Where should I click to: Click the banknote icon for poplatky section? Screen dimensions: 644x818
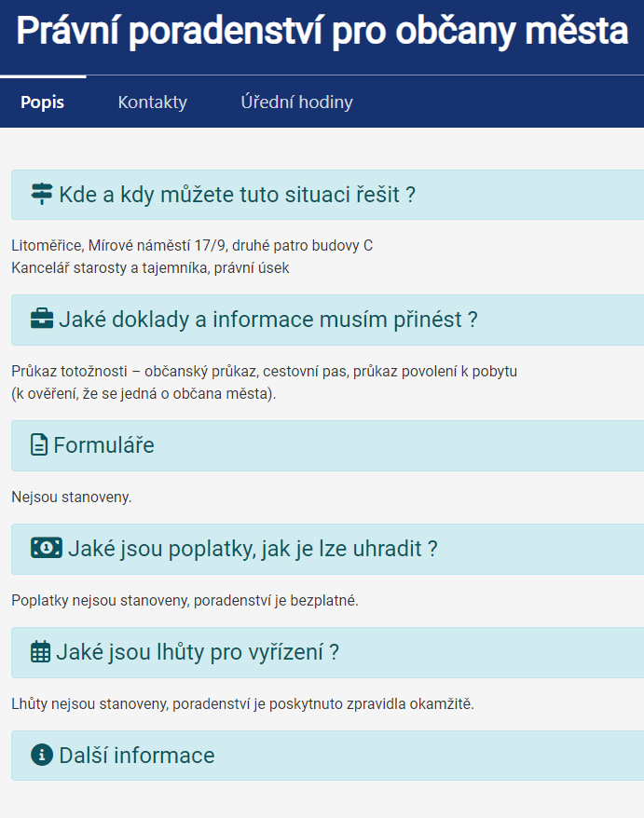46,548
